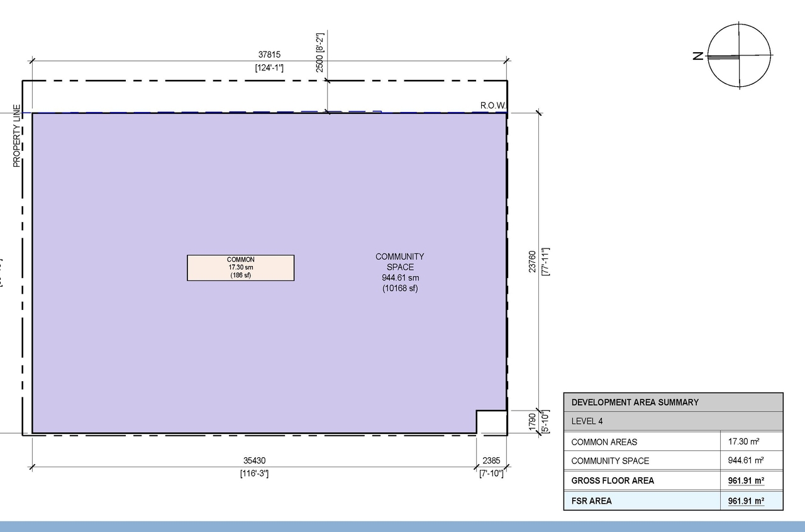805x532 pixels.
Task: Click the 35430 bottom dimension value
Action: (x=253, y=462)
